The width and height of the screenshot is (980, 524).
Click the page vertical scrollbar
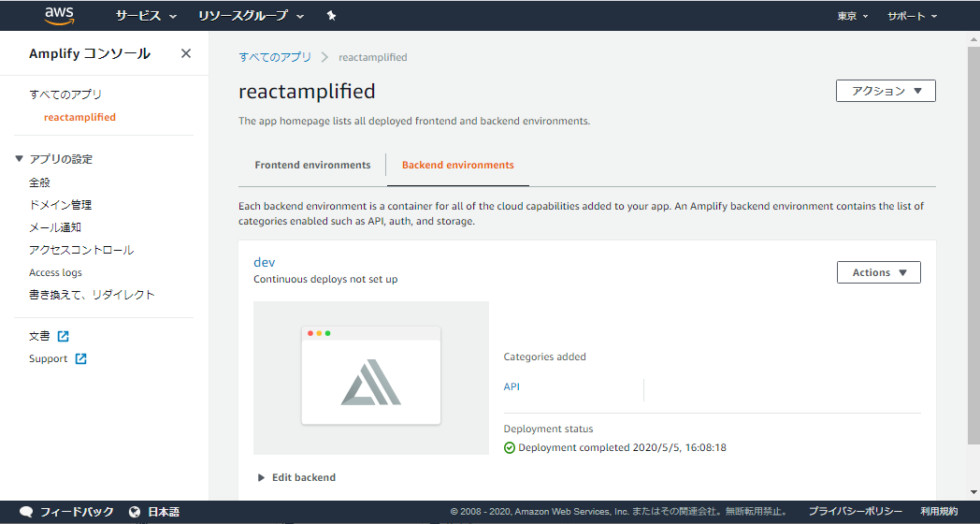(973, 244)
